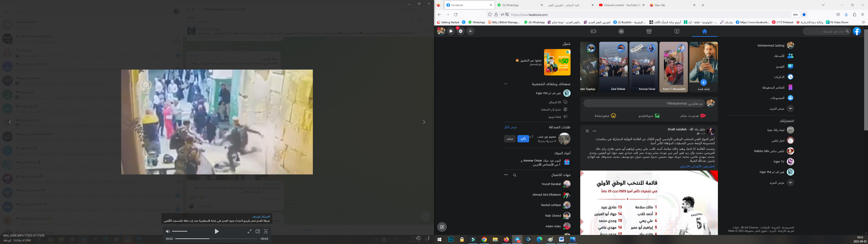Delete friend request with حذف button

(x=510, y=139)
